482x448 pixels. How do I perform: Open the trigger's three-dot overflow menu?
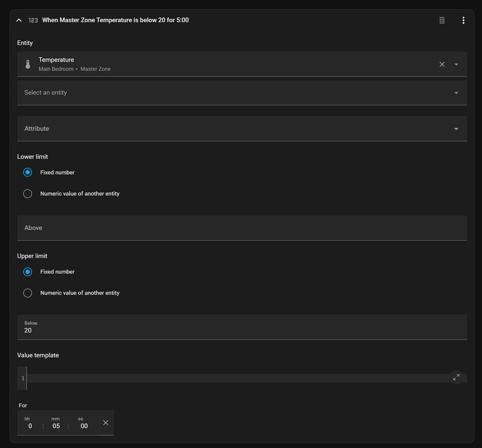(x=463, y=20)
